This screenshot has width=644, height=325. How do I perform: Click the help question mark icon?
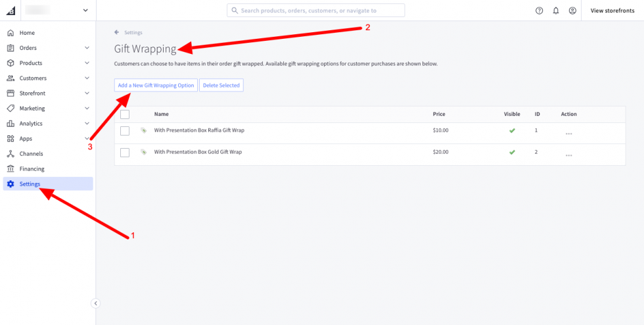coord(540,11)
